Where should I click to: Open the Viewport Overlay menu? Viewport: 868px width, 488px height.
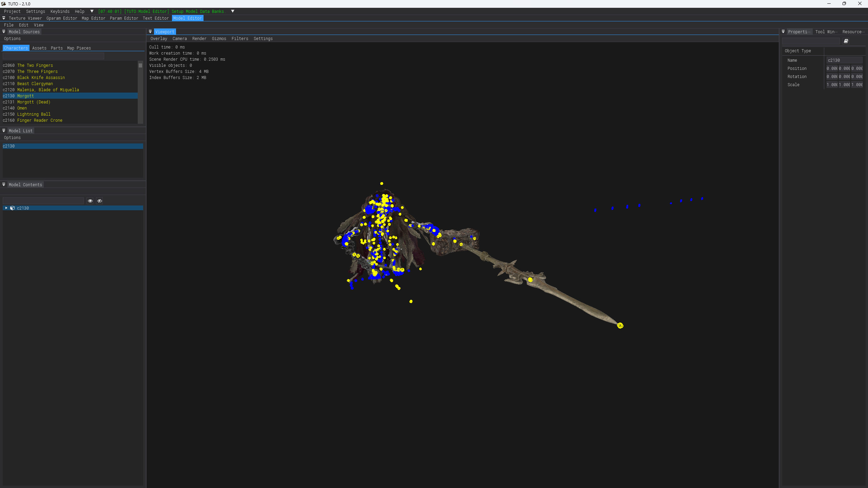click(159, 38)
